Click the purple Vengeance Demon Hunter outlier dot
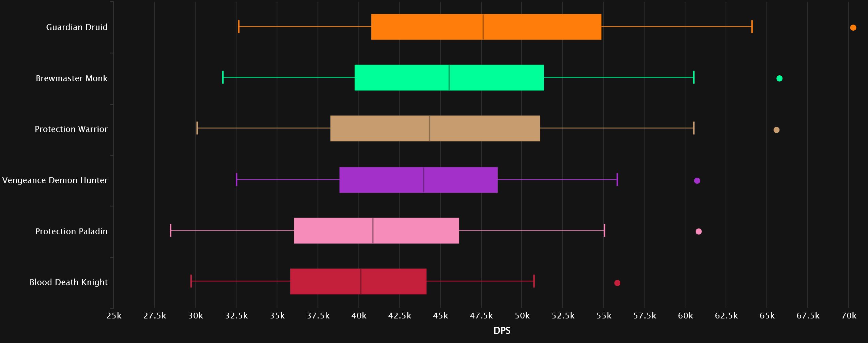The image size is (868, 343). tap(697, 181)
